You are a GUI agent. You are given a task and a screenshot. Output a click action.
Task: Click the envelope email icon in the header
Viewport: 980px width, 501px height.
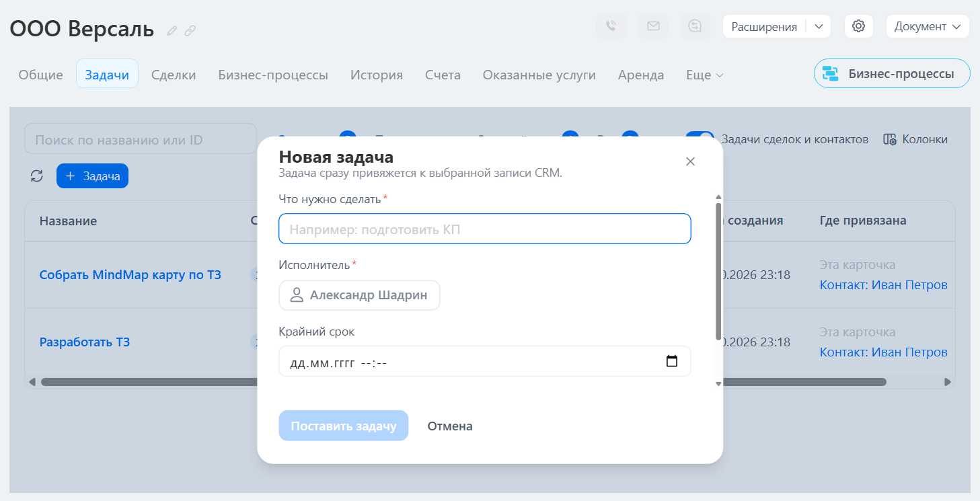click(x=653, y=26)
